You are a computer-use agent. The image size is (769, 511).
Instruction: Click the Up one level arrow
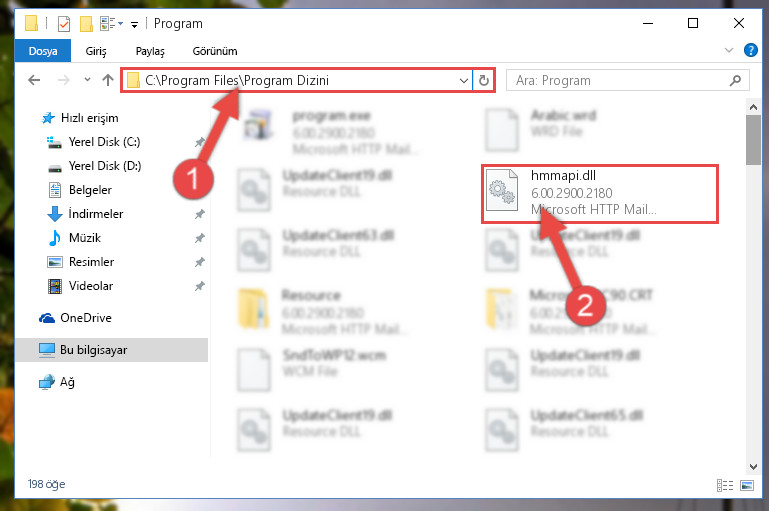coord(108,80)
